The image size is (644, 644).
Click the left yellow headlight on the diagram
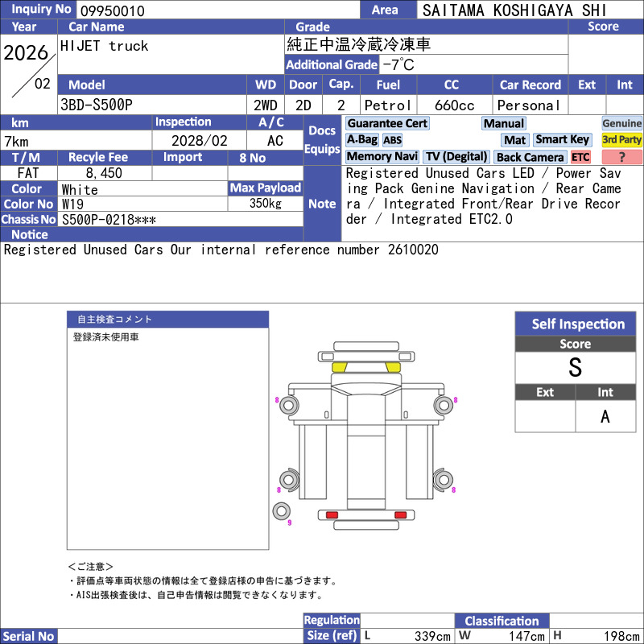point(339,367)
